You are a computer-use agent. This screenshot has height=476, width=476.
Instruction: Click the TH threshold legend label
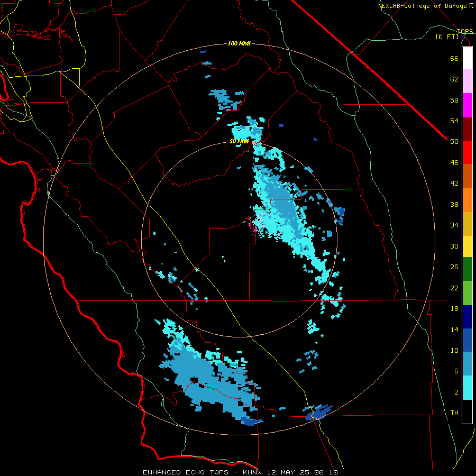pyautogui.click(x=454, y=413)
